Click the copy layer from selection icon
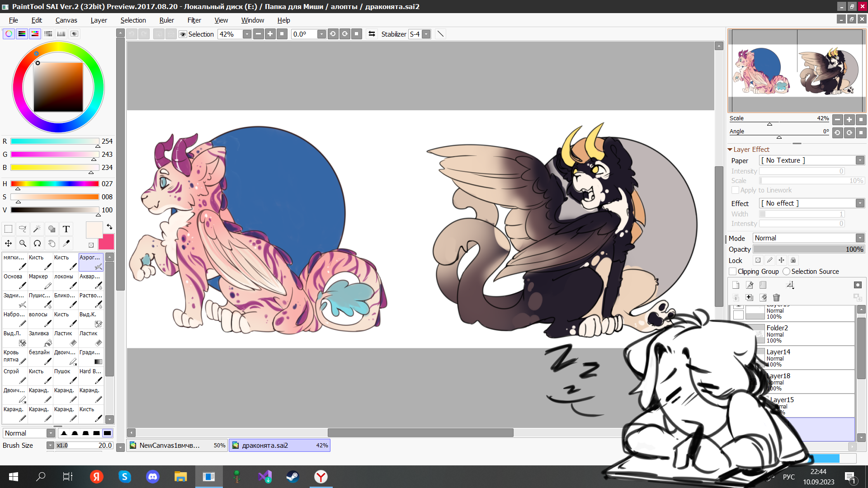The height and width of the screenshot is (488, 868). coord(750,297)
